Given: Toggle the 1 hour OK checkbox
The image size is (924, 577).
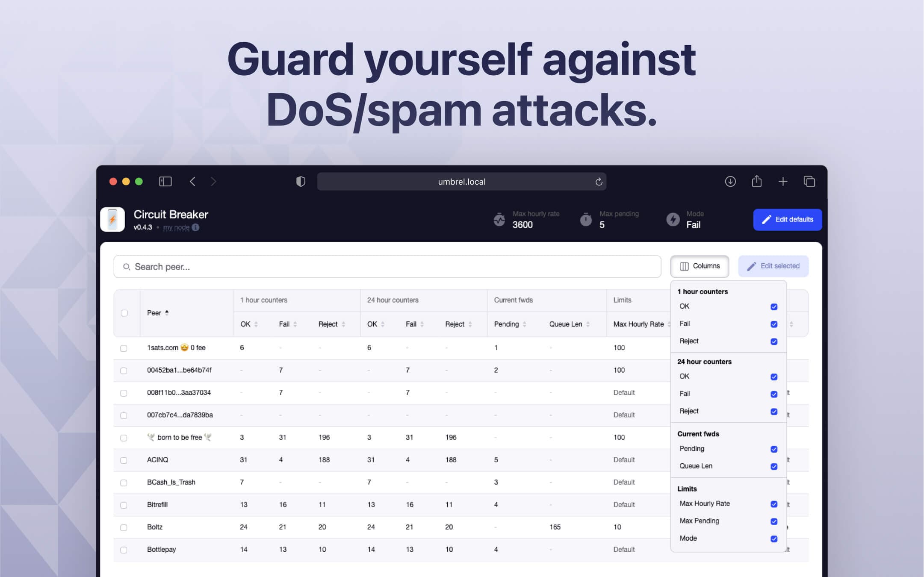Looking at the screenshot, I should pos(774,306).
